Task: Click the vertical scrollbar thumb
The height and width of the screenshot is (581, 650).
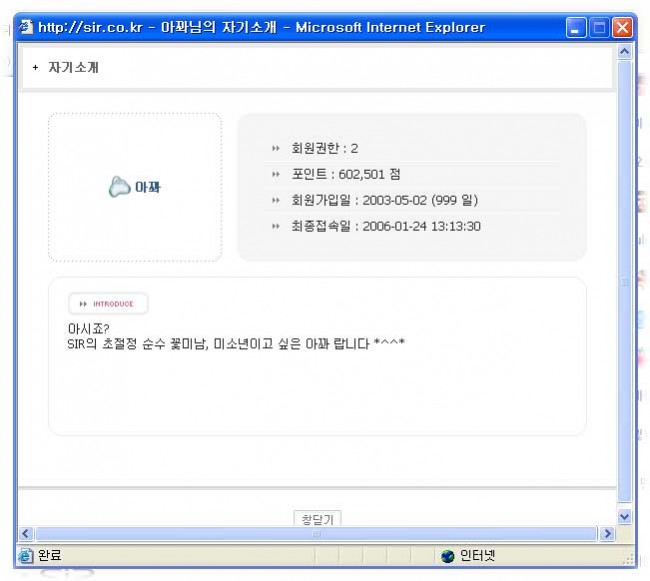Action: coord(624,282)
